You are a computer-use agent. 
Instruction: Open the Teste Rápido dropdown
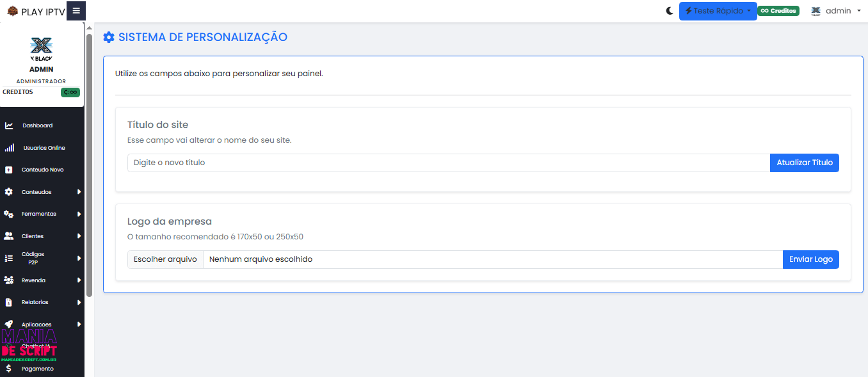718,11
